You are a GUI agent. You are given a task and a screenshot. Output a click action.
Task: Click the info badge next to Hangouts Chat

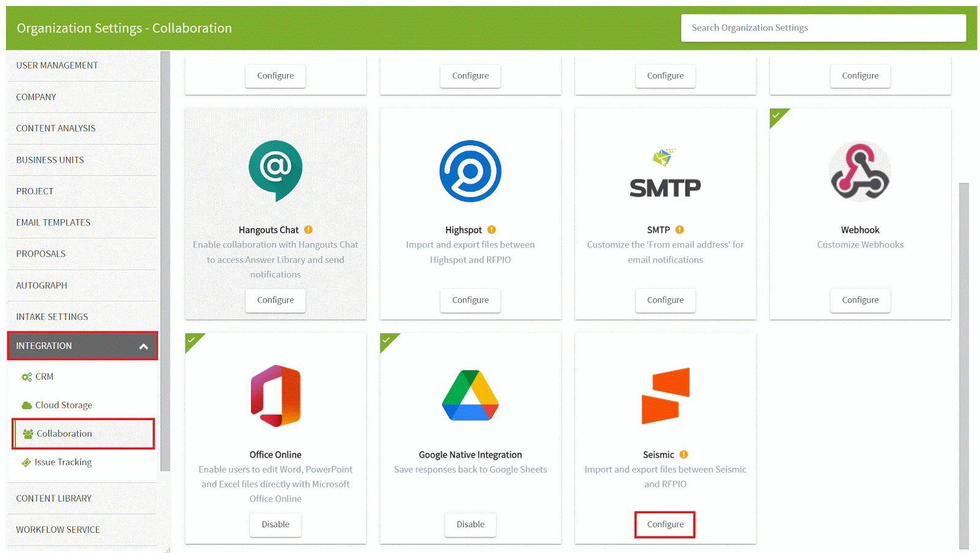(308, 230)
